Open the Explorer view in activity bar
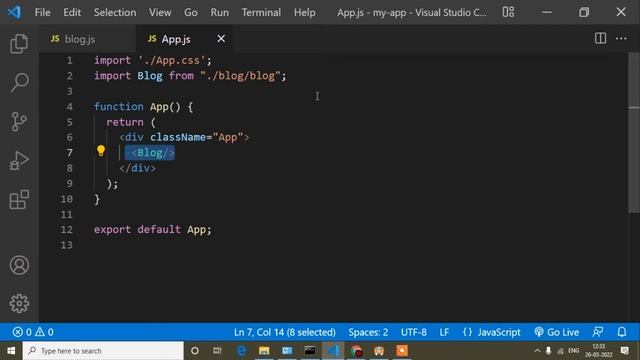This screenshot has width=640, height=360. (19, 44)
